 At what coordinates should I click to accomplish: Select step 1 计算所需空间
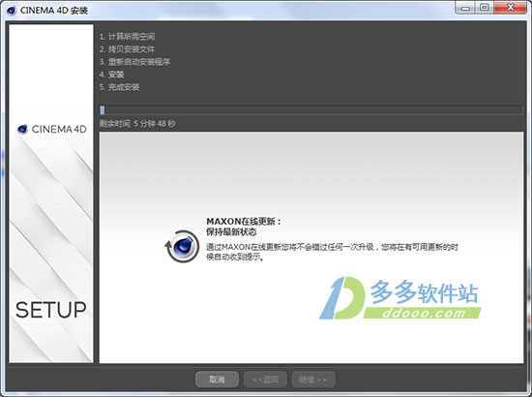coord(127,37)
